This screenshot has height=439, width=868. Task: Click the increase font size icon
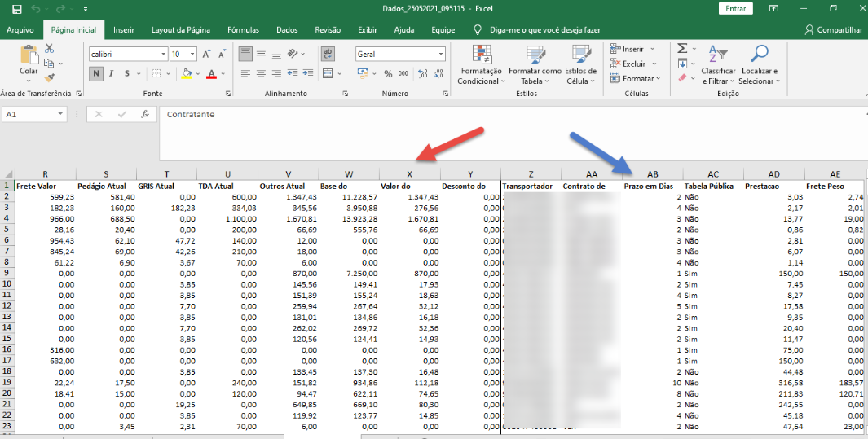click(x=206, y=54)
